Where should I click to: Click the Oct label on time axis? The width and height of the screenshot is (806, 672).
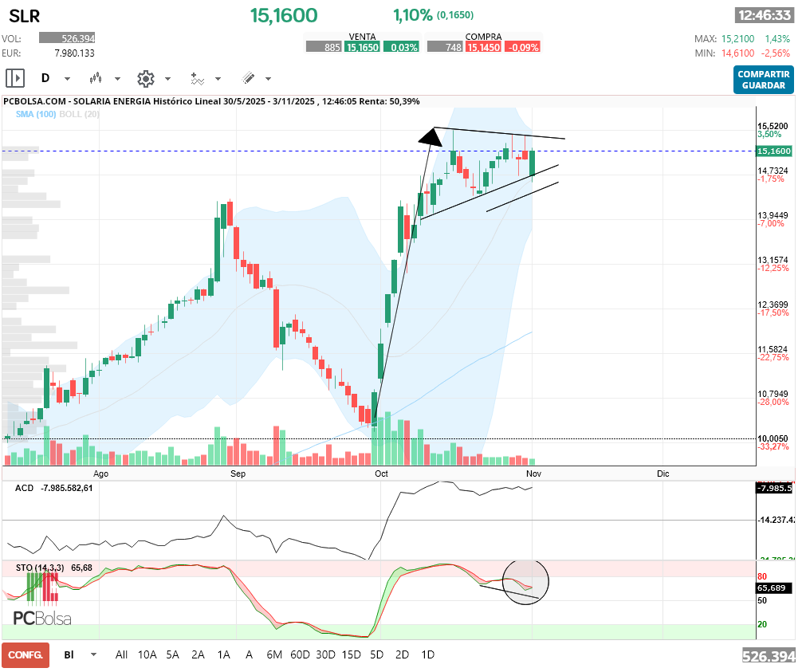381,474
